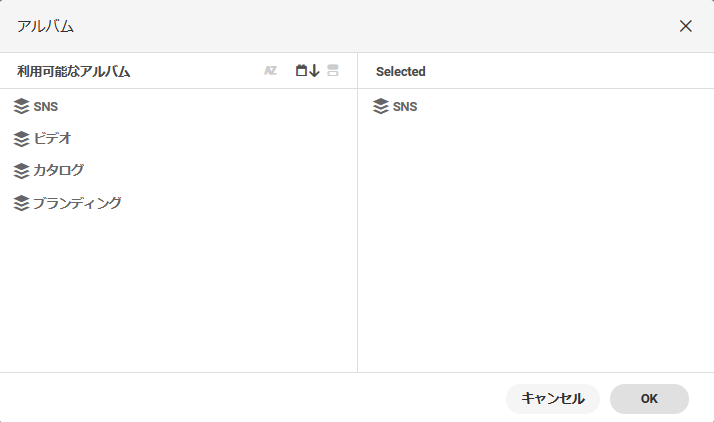The width and height of the screenshot is (714, 422).
Task: Sort albums alphabetically with AZ icon
Action: click(270, 71)
